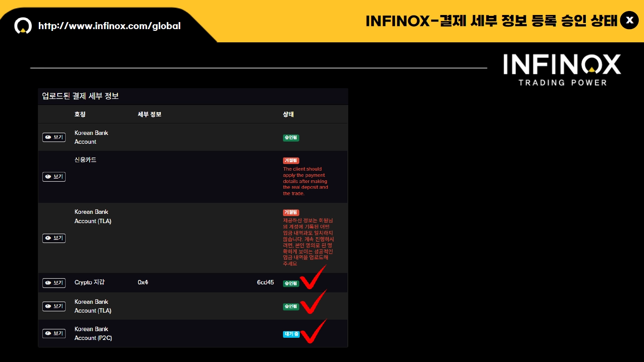Image resolution: width=644 pixels, height=362 pixels.
Task: Click the 세부 정보 column header
Action: point(149,114)
